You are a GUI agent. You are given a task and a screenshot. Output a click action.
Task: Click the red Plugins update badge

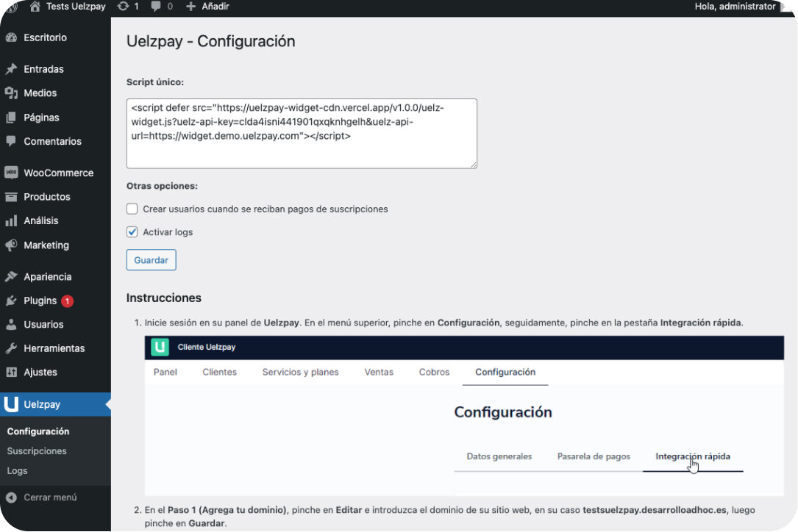67,301
